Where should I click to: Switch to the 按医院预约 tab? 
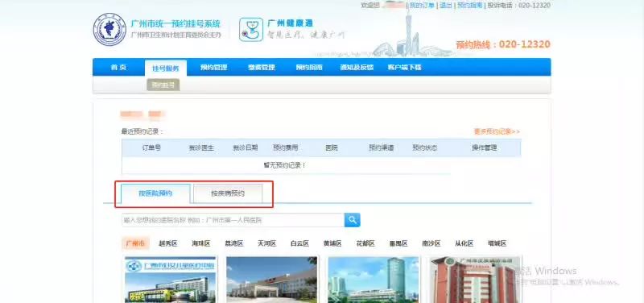point(155,193)
